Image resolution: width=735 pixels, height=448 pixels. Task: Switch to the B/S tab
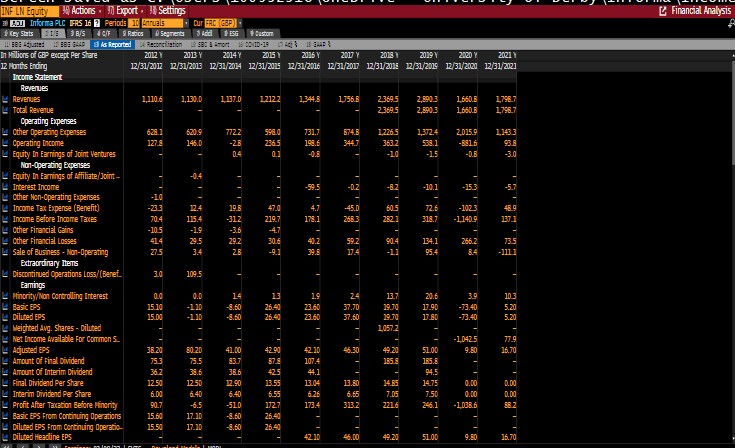(x=78, y=33)
